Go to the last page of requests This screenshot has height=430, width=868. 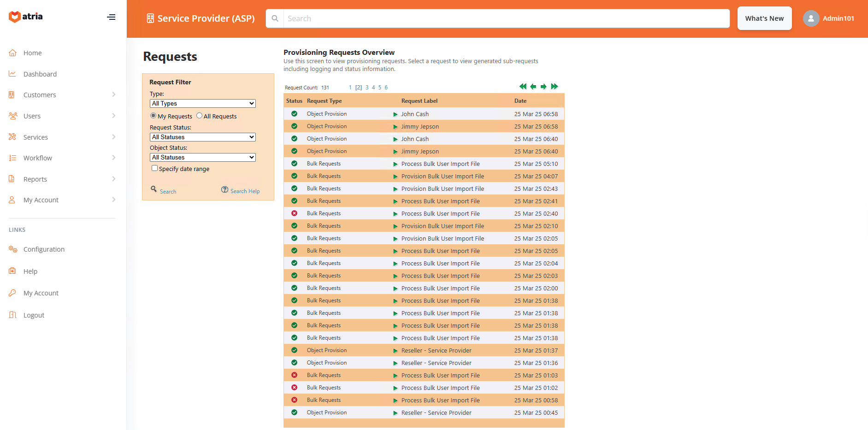(x=555, y=87)
